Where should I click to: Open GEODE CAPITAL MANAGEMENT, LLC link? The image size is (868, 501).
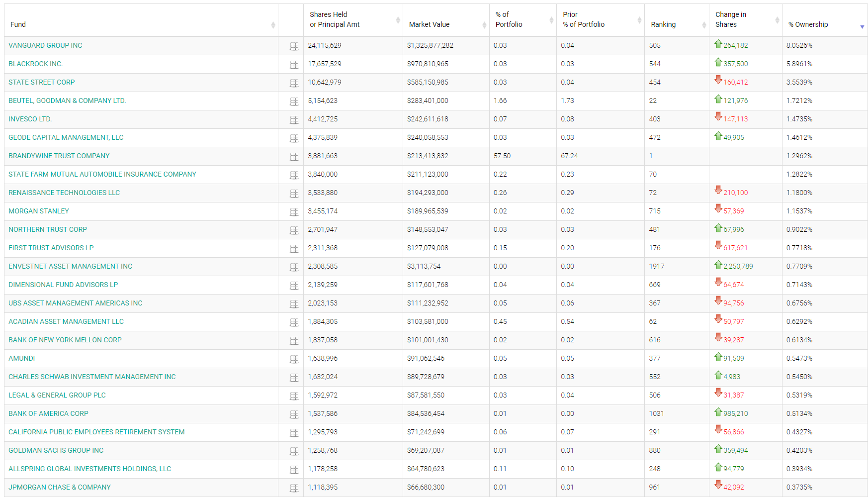tap(66, 137)
